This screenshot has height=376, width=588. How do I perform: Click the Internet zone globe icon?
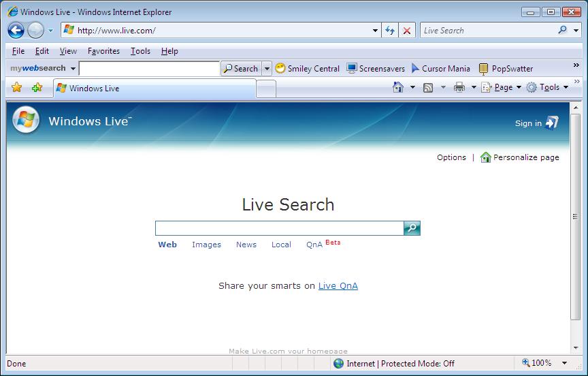click(338, 363)
